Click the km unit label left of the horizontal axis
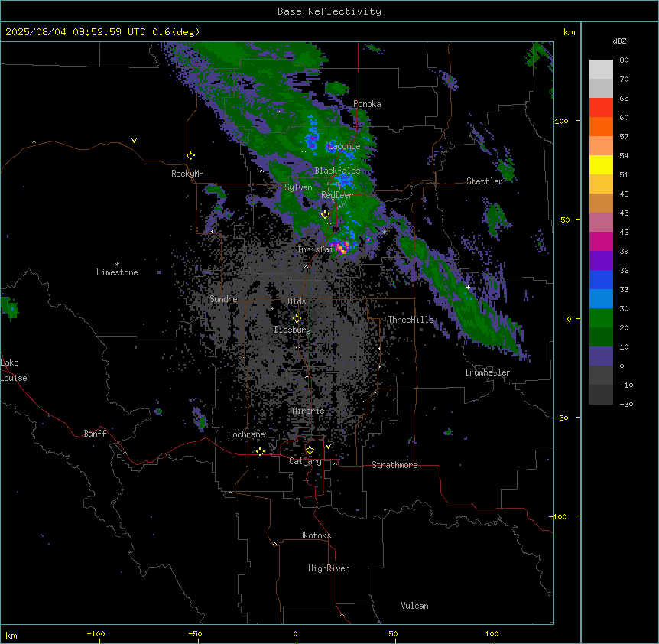 point(11,635)
